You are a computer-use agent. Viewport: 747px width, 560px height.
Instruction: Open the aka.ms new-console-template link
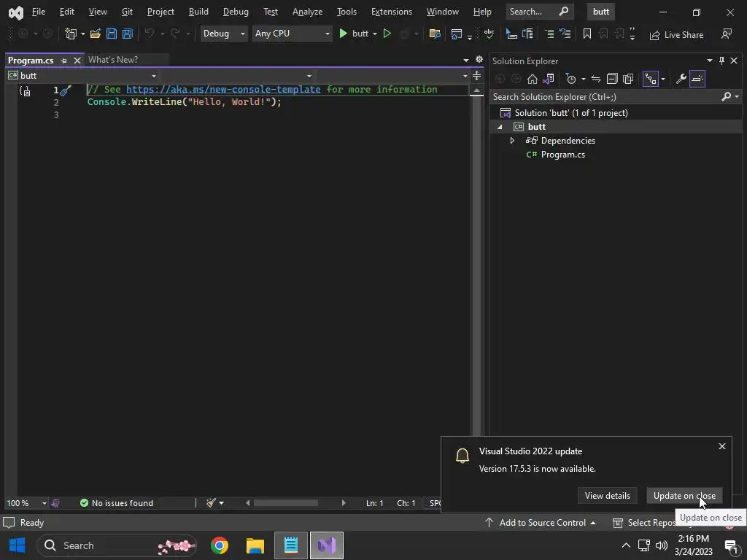pos(223,90)
